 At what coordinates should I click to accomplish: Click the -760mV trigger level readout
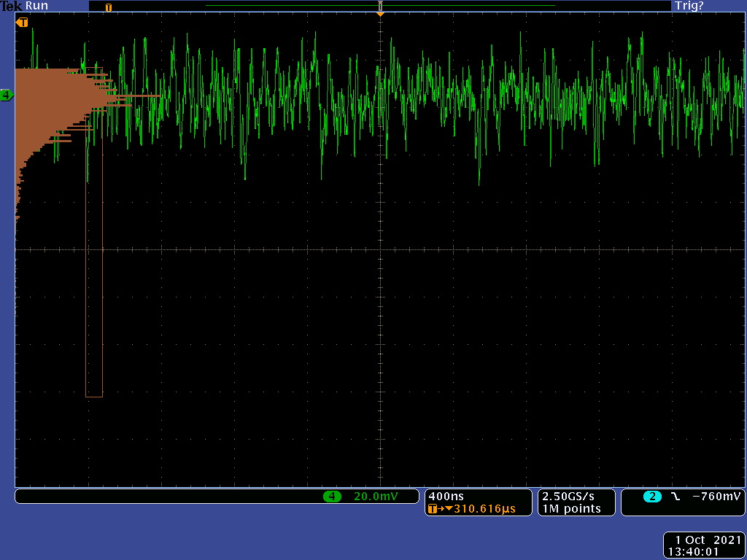click(x=716, y=497)
